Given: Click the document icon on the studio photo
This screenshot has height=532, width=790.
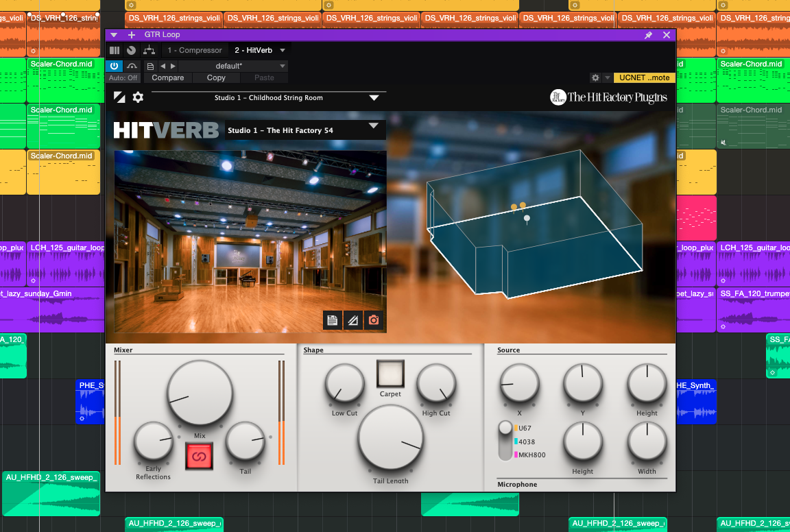Looking at the screenshot, I should [333, 320].
